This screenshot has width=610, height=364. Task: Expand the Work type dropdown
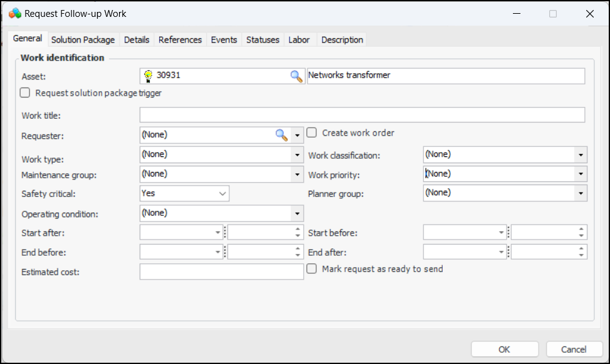pyautogui.click(x=297, y=154)
